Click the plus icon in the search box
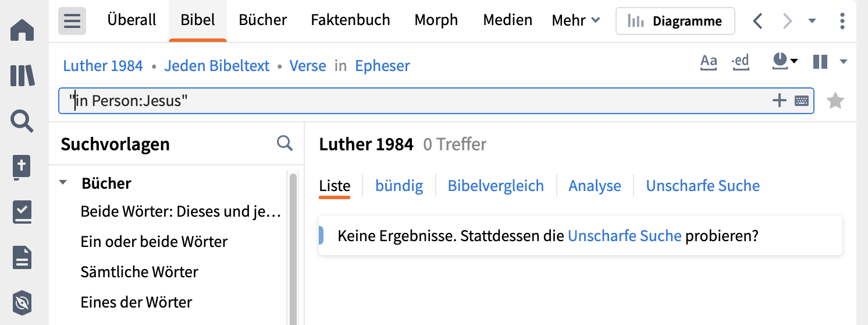The height and width of the screenshot is (325, 868). pos(779,101)
